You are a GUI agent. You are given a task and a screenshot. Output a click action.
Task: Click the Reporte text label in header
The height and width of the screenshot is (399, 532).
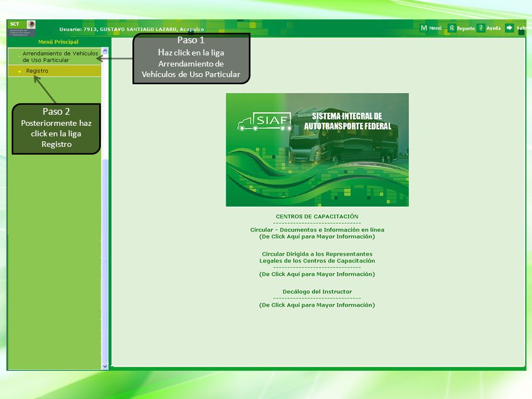pyautogui.click(x=466, y=28)
